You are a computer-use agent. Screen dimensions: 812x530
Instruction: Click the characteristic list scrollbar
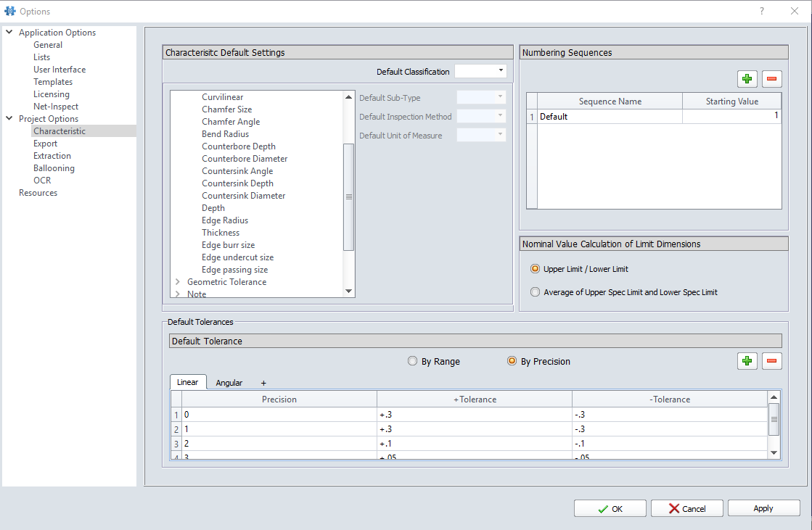(349, 196)
